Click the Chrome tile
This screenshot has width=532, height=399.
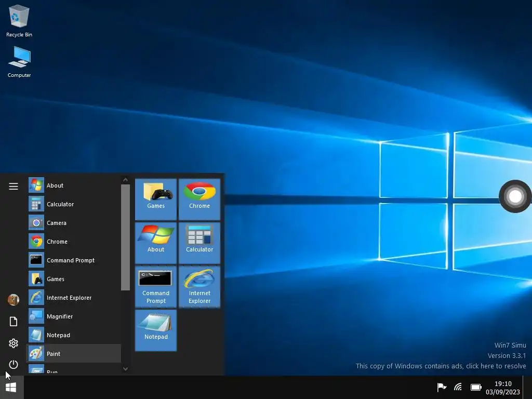pyautogui.click(x=199, y=199)
